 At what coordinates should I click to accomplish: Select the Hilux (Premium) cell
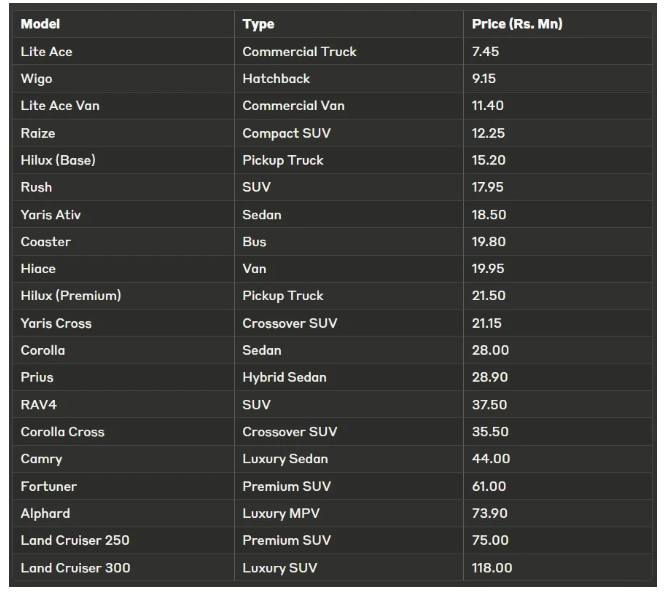click(70, 296)
